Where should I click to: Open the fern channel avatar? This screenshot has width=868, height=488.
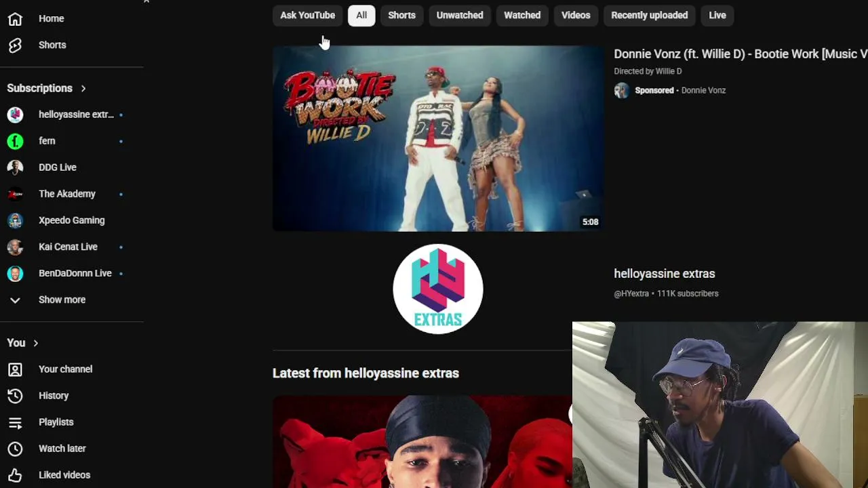(x=15, y=141)
